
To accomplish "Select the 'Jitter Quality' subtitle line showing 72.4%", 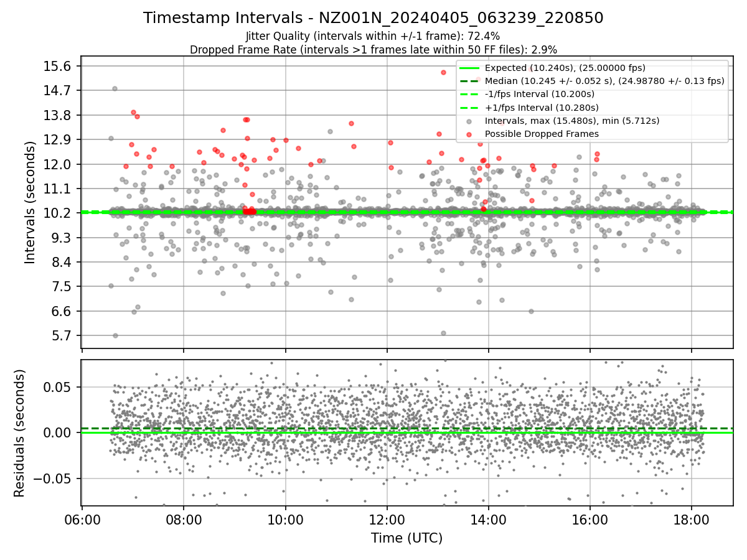I will point(374,36).
